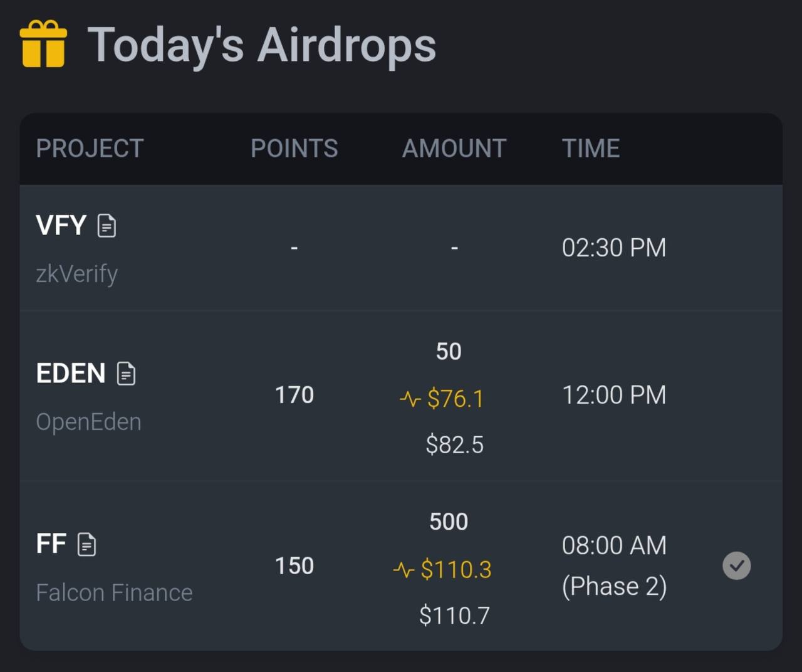Click the Today's Airdrops heading
The width and height of the screenshot is (802, 672).
(261, 45)
